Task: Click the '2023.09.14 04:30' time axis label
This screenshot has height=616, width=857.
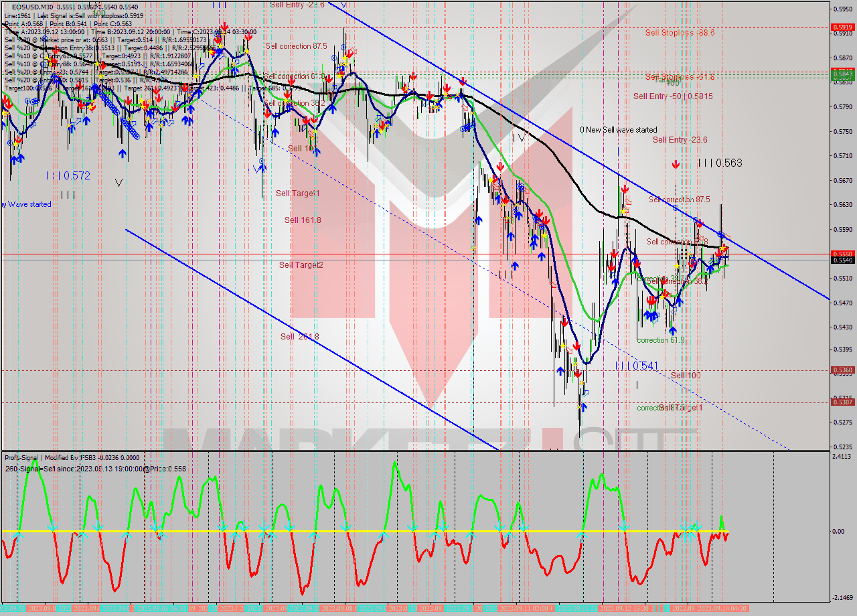Action: click(x=724, y=608)
